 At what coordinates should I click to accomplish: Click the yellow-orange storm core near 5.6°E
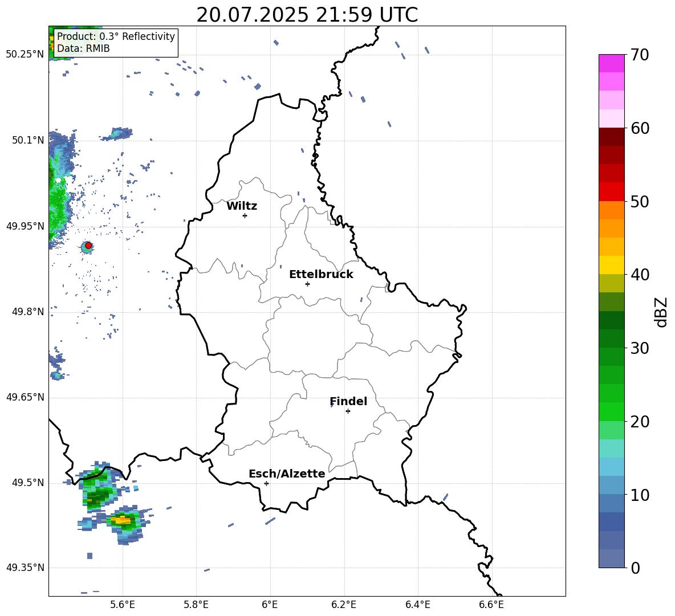122,520
